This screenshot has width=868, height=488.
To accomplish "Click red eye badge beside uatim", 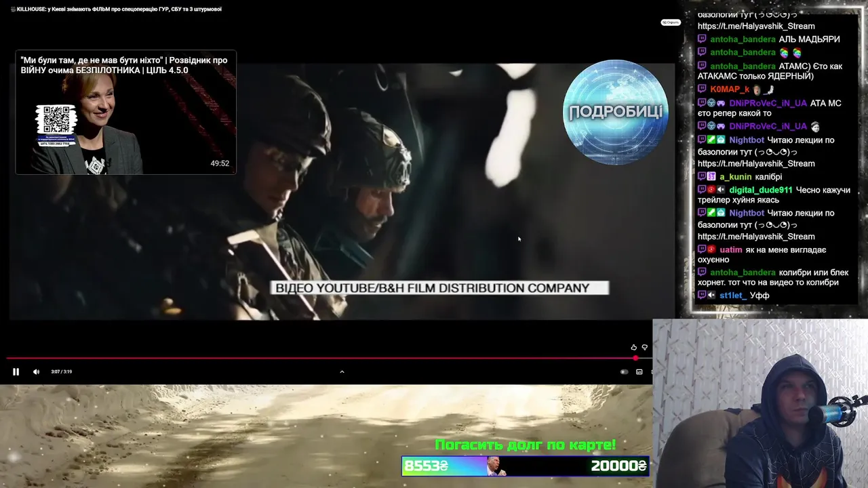I will [x=711, y=250].
